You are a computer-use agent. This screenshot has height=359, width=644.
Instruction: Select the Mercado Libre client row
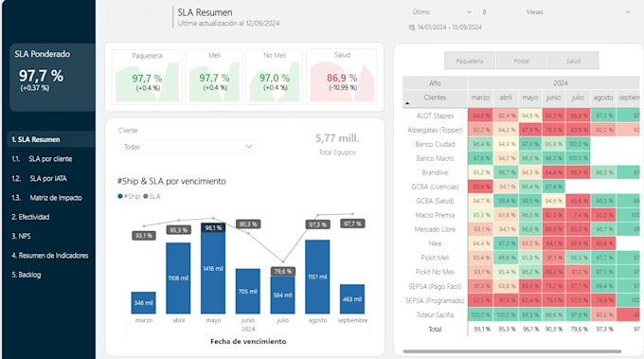435,229
